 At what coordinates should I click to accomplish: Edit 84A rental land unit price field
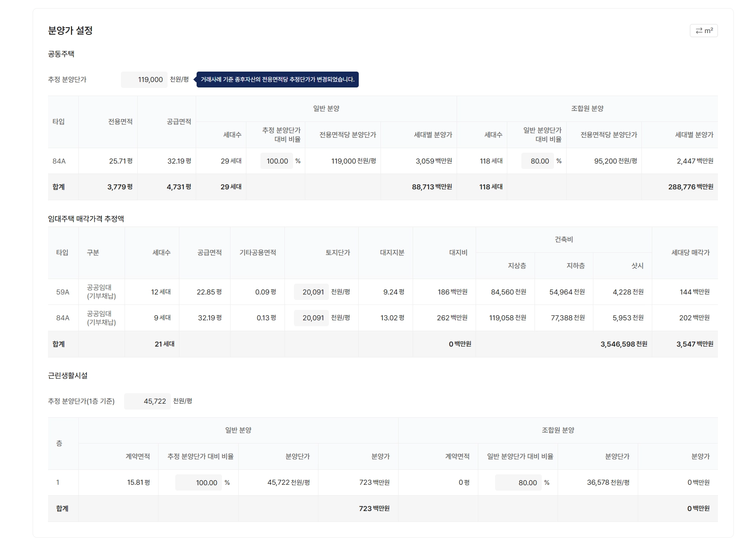pyautogui.click(x=311, y=318)
